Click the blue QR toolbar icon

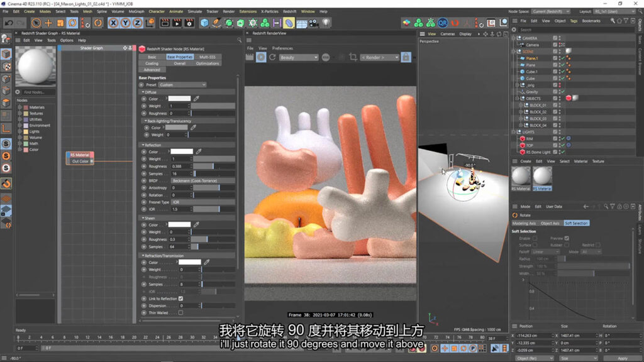(442, 23)
